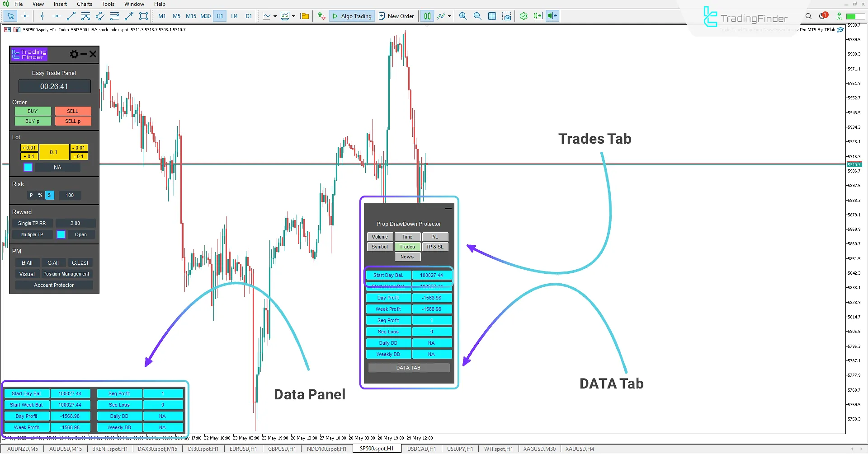The width and height of the screenshot is (868, 454).
Task: Expand the chart type dropdown arrow
Action: 275,16
